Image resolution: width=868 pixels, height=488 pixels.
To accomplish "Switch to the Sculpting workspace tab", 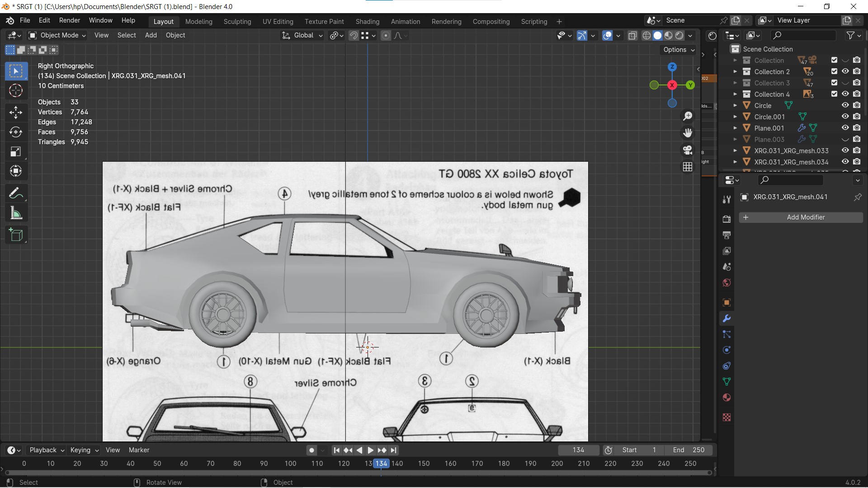I will (237, 21).
